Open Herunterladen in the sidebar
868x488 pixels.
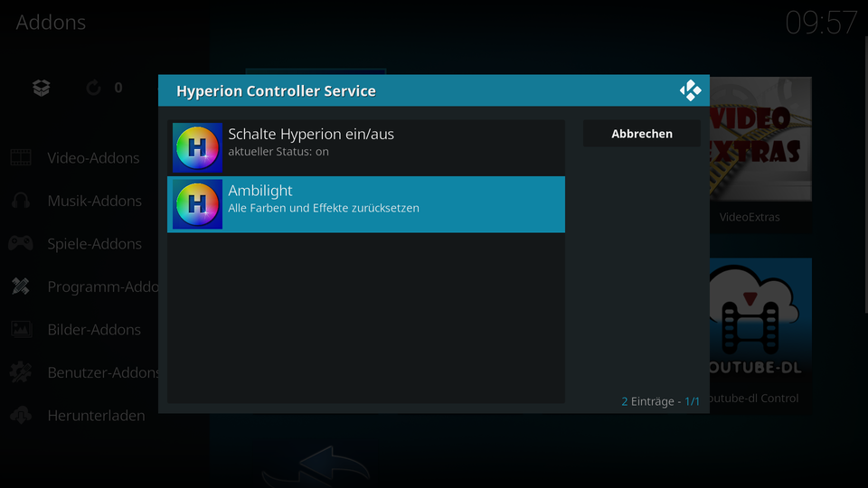click(x=97, y=416)
